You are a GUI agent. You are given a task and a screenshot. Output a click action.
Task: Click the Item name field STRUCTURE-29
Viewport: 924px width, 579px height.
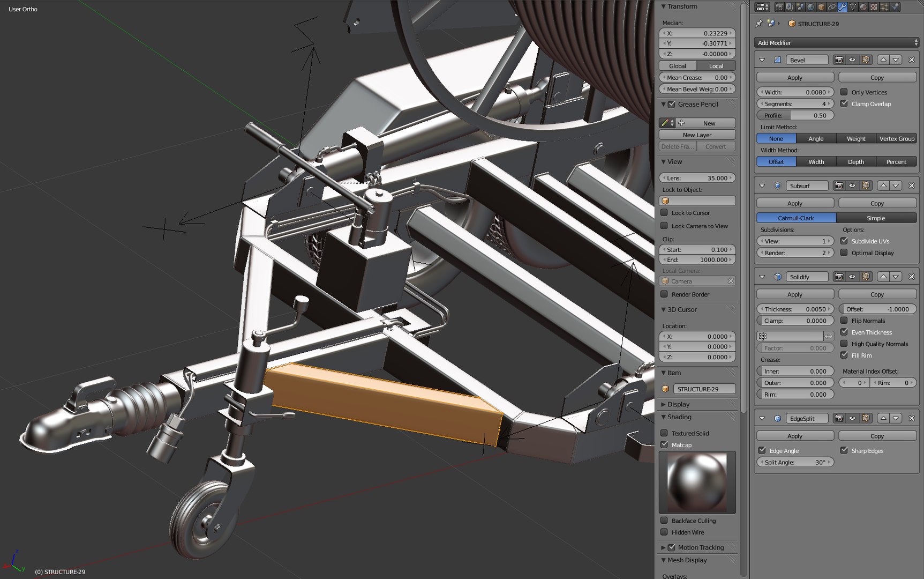click(x=704, y=389)
